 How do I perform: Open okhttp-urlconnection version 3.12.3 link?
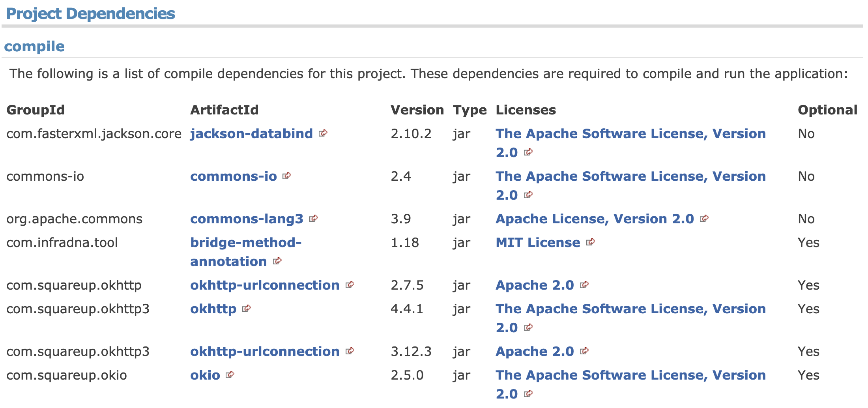click(x=265, y=352)
